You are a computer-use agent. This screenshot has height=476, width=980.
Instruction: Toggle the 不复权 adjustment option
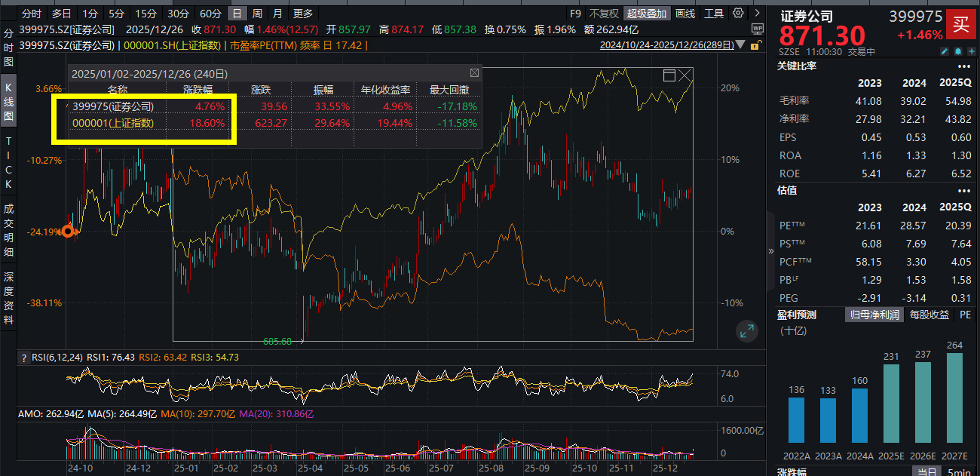tap(604, 14)
